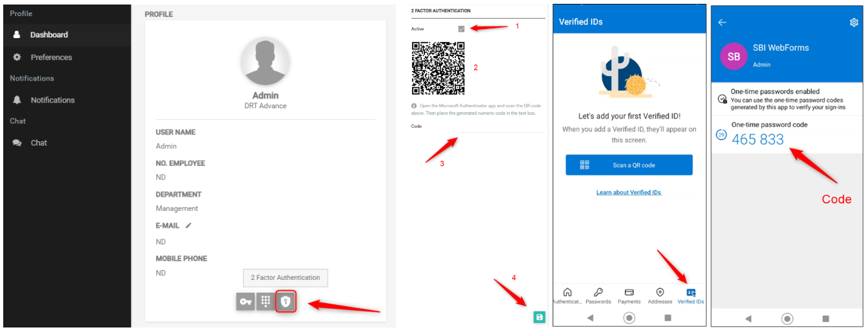Viewport: 868px width, 332px height.
Task: Tap the back arrow in account screen
Action: (722, 23)
